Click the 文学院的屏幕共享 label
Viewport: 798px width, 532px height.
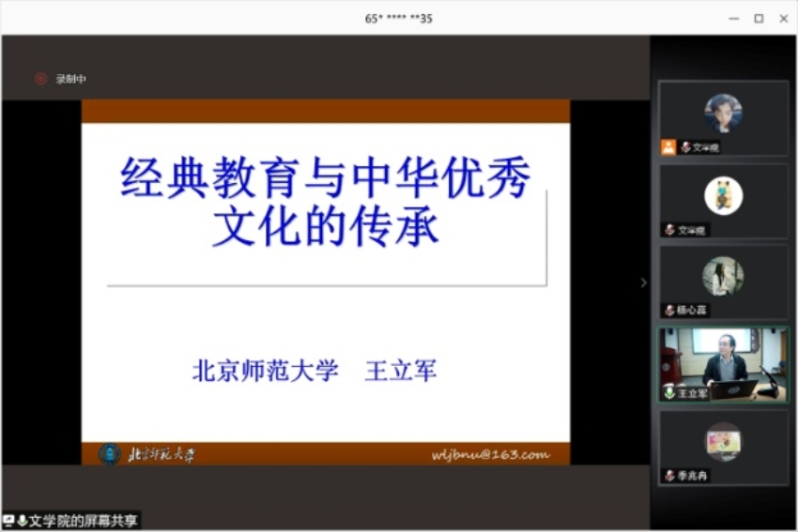click(83, 521)
